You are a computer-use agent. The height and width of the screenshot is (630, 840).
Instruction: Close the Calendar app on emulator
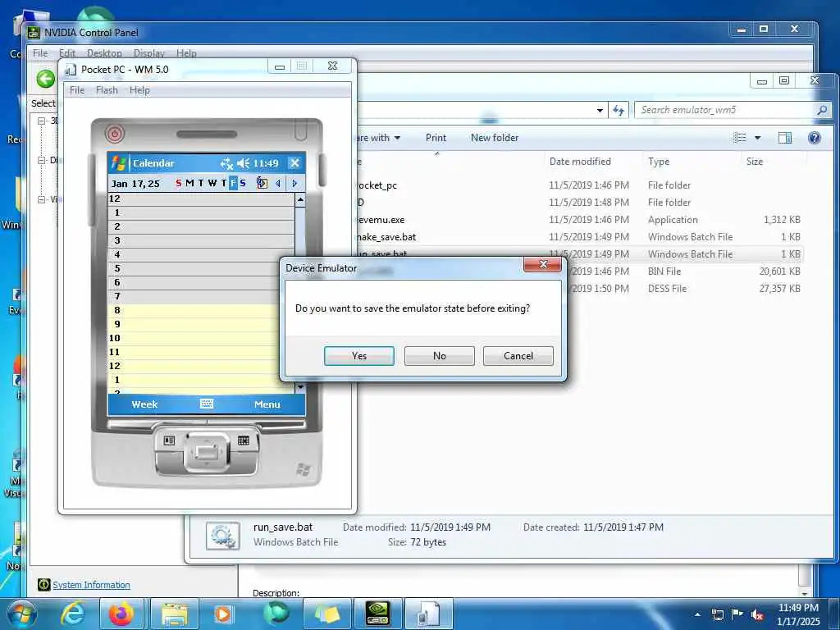pyautogui.click(x=294, y=163)
